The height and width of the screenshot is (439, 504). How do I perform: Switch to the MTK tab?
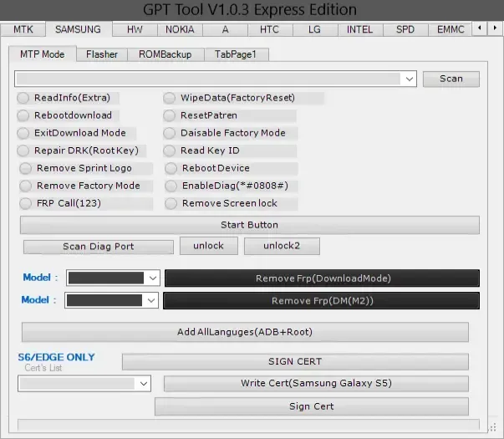[23, 29]
